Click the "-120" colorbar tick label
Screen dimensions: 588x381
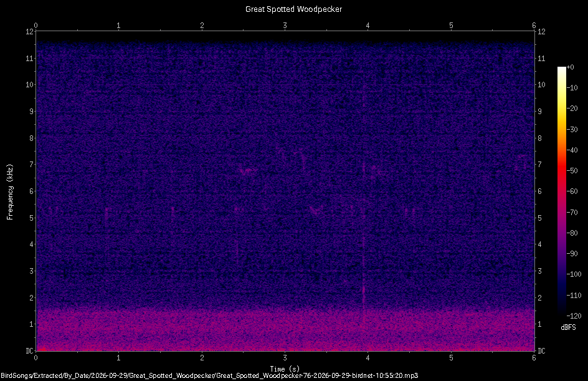coord(574,316)
